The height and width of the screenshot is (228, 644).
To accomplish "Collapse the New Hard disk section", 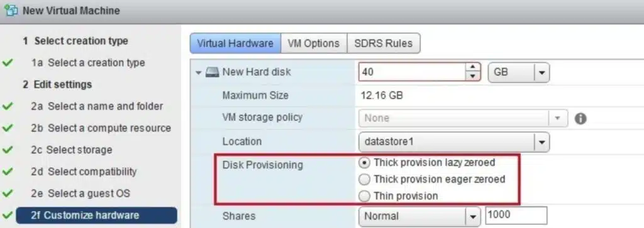I will [199, 73].
